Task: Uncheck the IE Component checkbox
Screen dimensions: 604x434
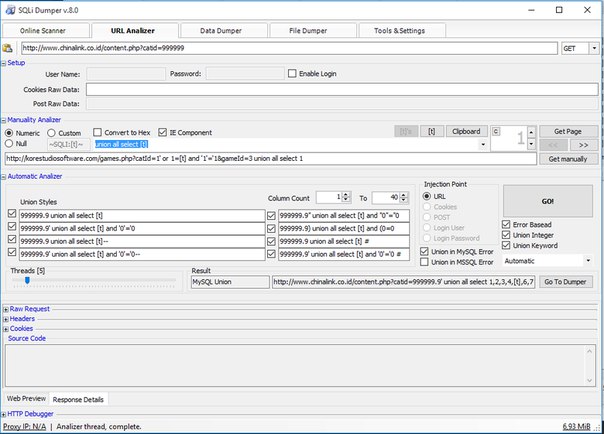Action: coord(163,132)
